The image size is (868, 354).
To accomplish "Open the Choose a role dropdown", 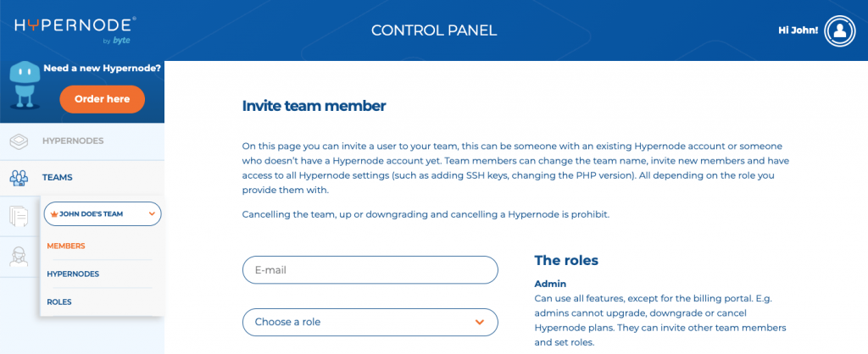I will click(x=370, y=322).
